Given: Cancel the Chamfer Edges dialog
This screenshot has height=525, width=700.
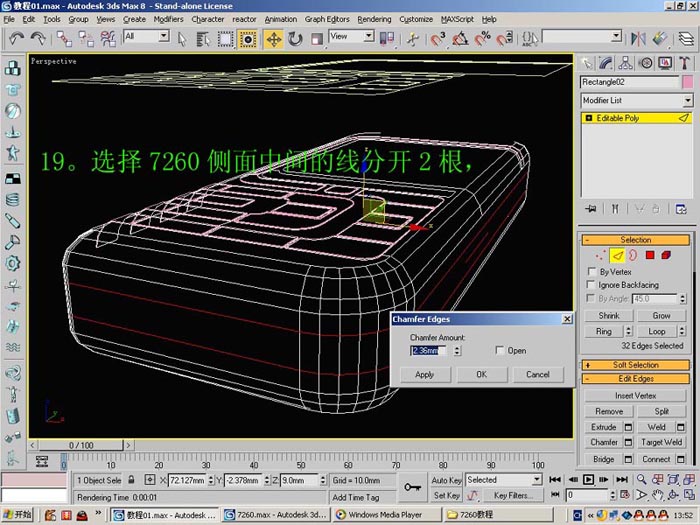Looking at the screenshot, I should [x=538, y=375].
